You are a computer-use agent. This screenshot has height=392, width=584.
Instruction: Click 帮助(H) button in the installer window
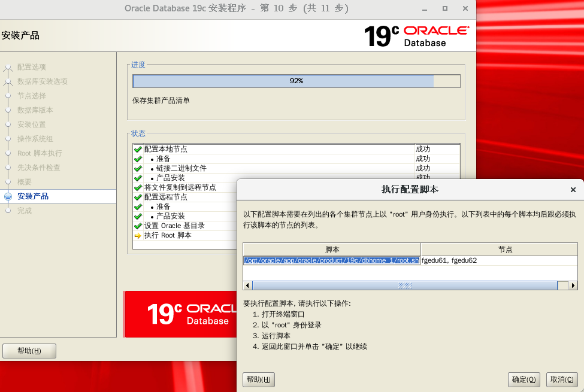(x=29, y=351)
